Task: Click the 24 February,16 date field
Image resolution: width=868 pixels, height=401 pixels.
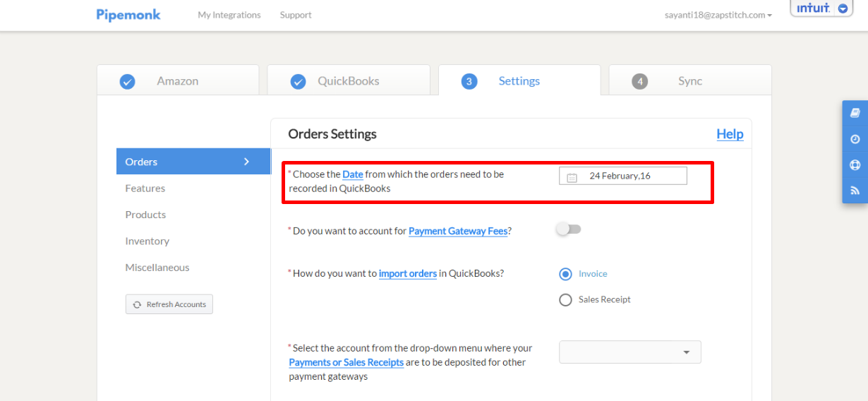Action: coord(623,176)
